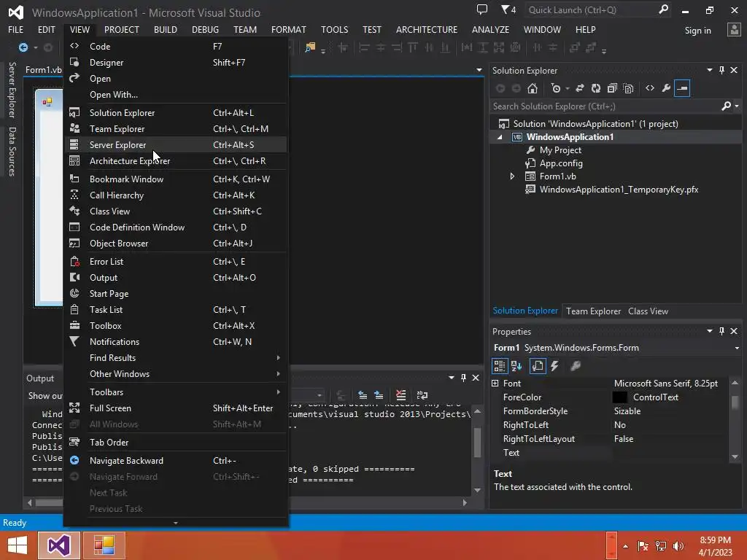Open Server Explorer side tab
Image resolution: width=747 pixels, height=560 pixels.
(12, 90)
